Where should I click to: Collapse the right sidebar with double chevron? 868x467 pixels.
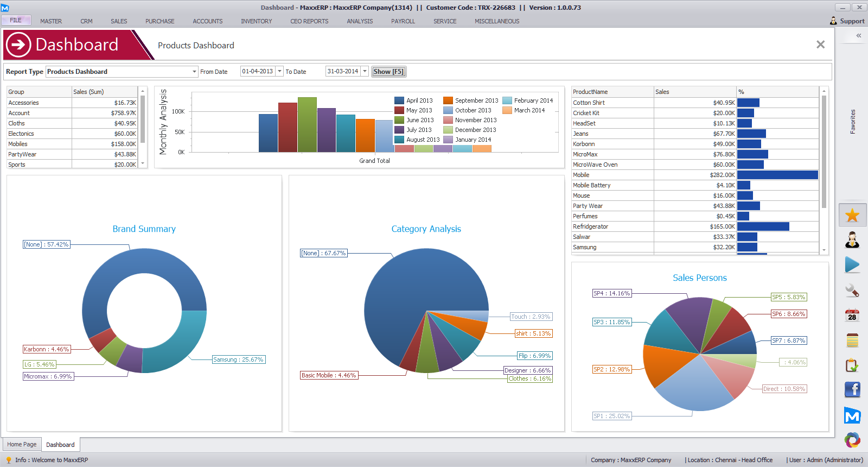pyautogui.click(x=859, y=36)
